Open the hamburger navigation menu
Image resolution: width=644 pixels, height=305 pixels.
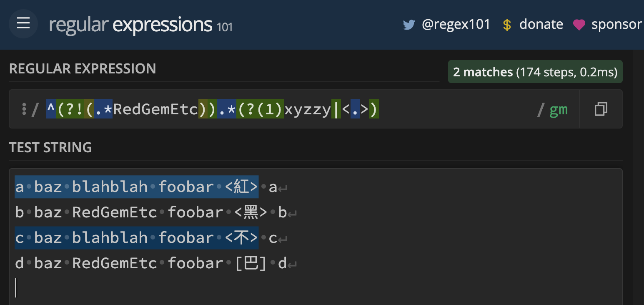[23, 24]
